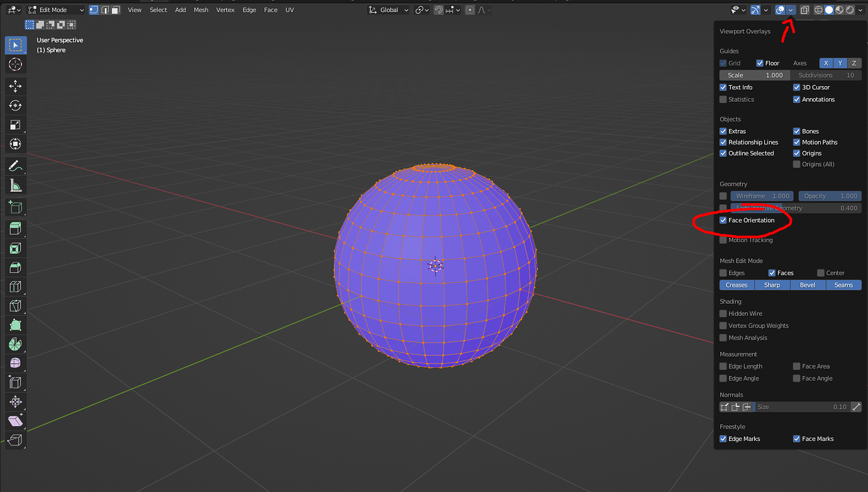
Task: Enable the Snapping magnet in the header
Action: pos(438,9)
